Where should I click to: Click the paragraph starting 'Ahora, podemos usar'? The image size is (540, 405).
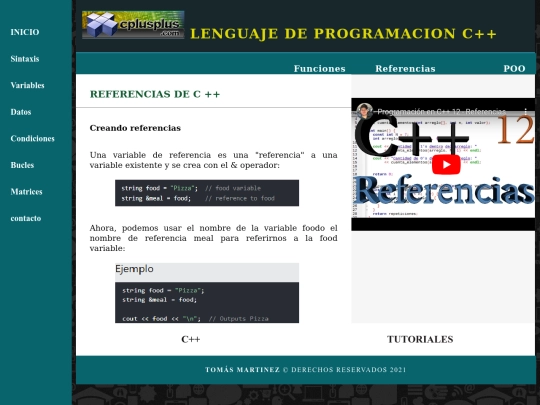click(x=214, y=238)
